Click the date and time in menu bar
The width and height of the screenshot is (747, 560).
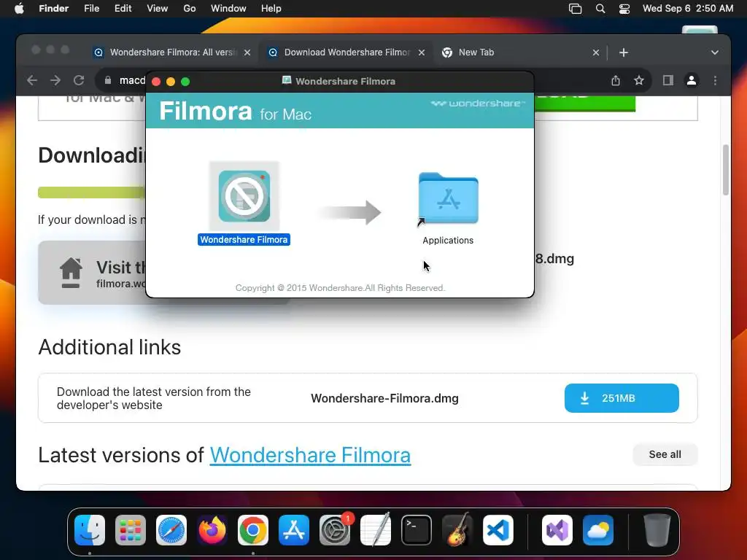(687, 9)
